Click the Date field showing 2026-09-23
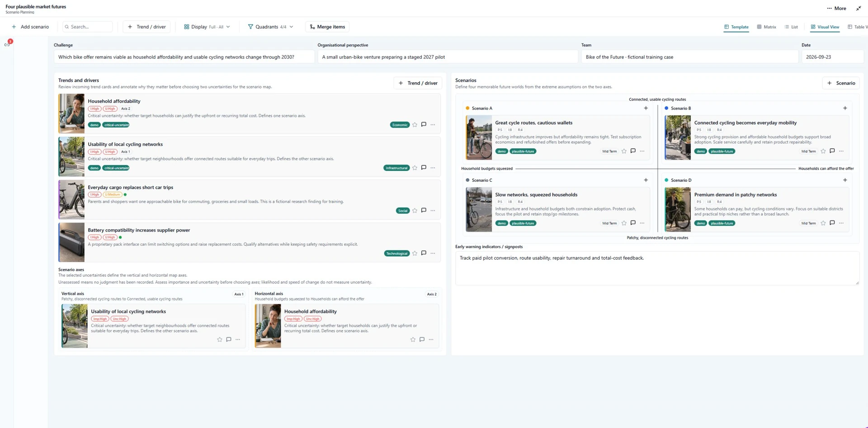The width and height of the screenshot is (868, 428). [x=832, y=57]
